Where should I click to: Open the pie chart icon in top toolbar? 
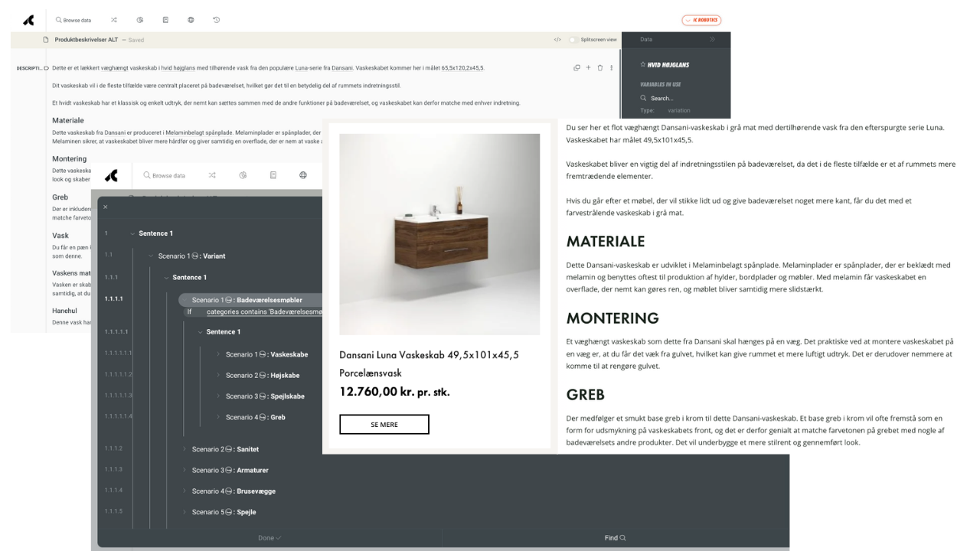(x=140, y=20)
